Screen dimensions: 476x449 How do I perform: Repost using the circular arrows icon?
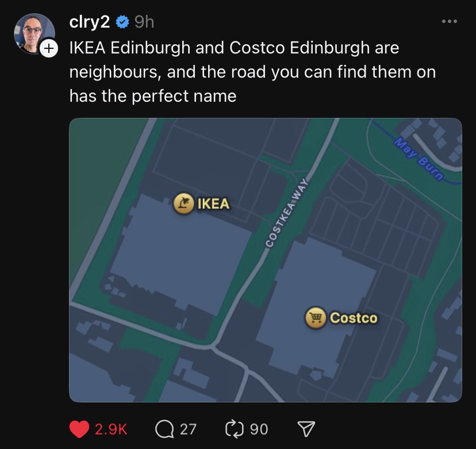click(x=235, y=429)
